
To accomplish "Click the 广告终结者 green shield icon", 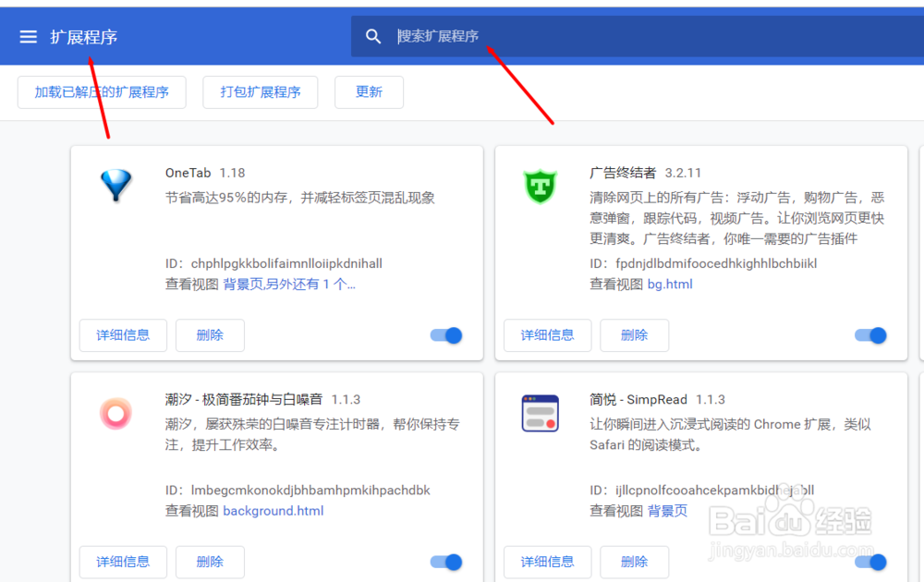I will tap(541, 186).
